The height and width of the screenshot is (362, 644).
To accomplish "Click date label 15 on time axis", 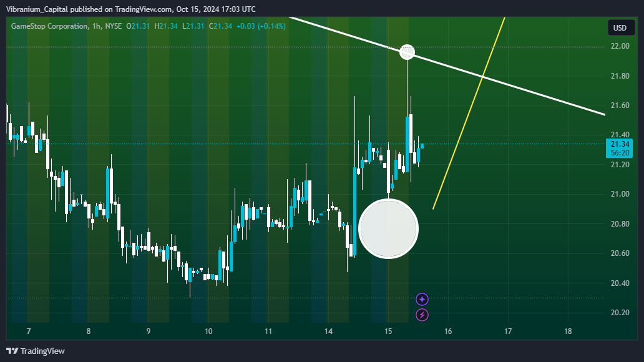I will [388, 331].
